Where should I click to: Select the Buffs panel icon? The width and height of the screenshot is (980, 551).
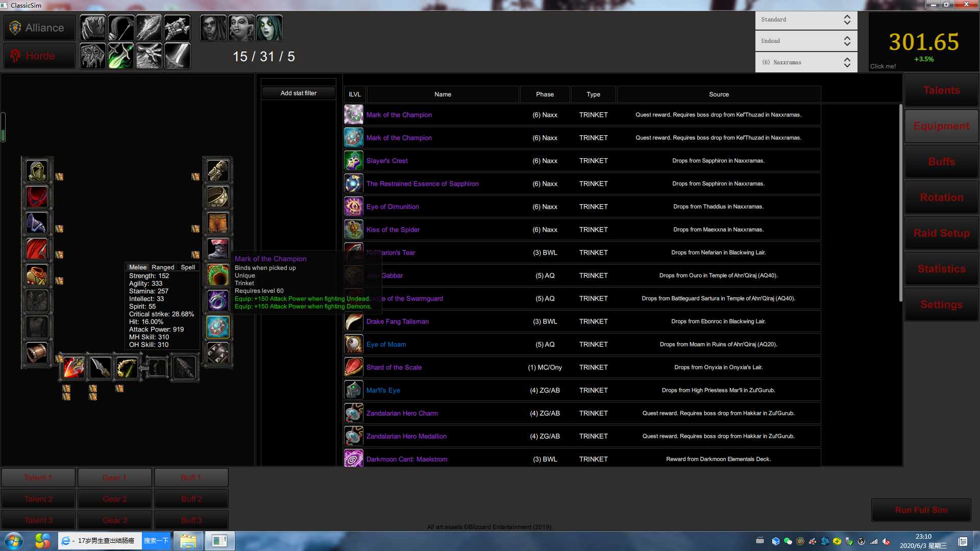pos(941,161)
